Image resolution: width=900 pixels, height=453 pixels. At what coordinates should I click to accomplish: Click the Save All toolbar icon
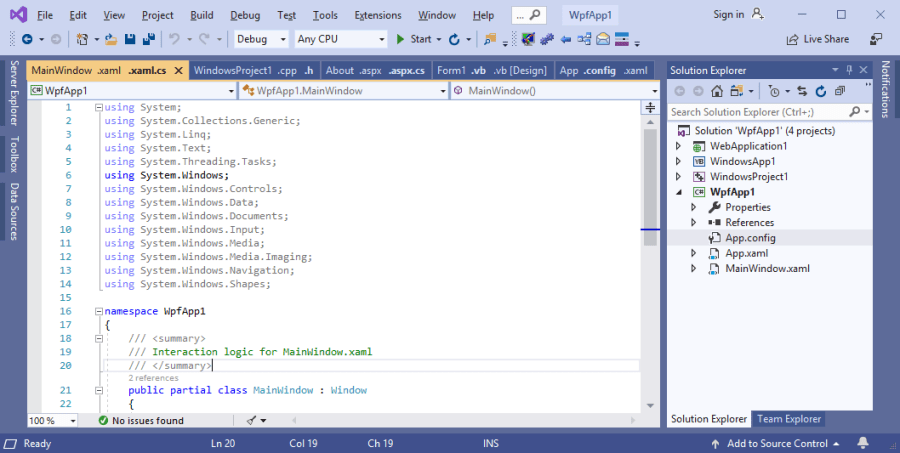point(148,39)
